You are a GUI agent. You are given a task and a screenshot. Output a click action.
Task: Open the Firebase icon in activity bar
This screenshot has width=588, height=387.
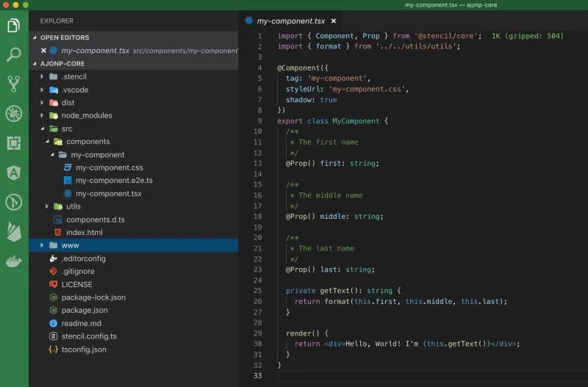13,232
